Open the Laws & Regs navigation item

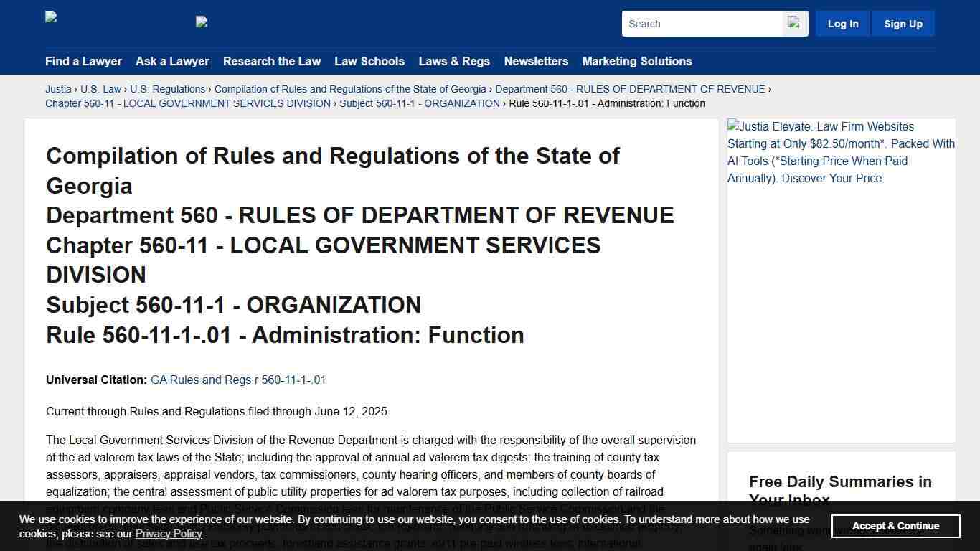[x=454, y=61]
